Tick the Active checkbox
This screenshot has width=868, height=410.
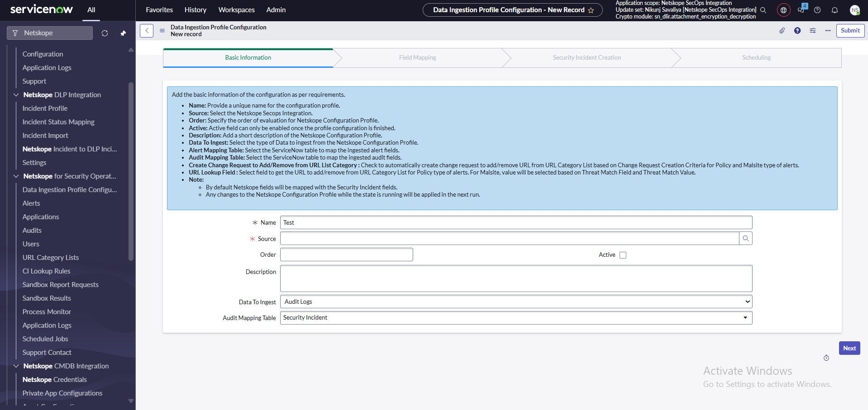coord(623,255)
